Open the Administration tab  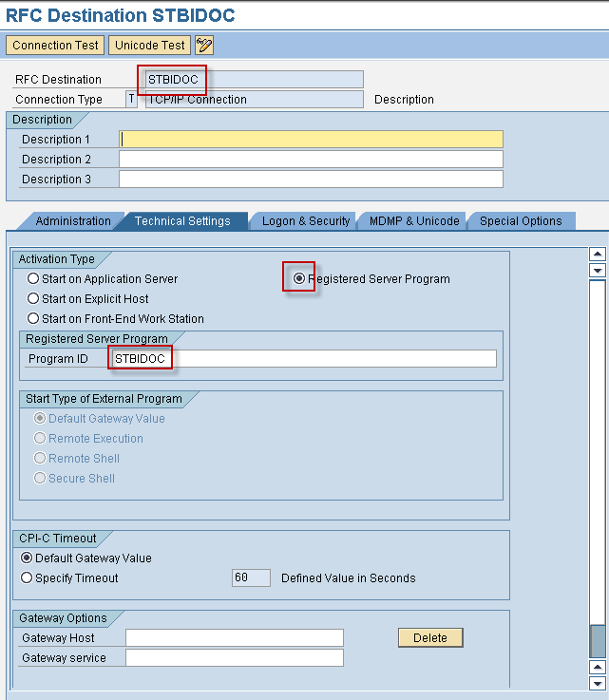(73, 221)
